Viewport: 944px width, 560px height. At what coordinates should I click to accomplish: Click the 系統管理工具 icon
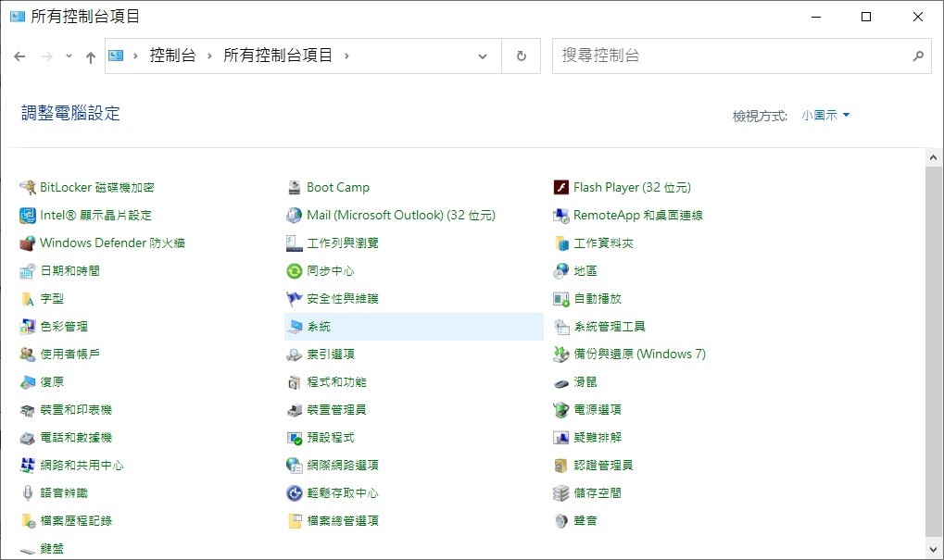pos(561,327)
